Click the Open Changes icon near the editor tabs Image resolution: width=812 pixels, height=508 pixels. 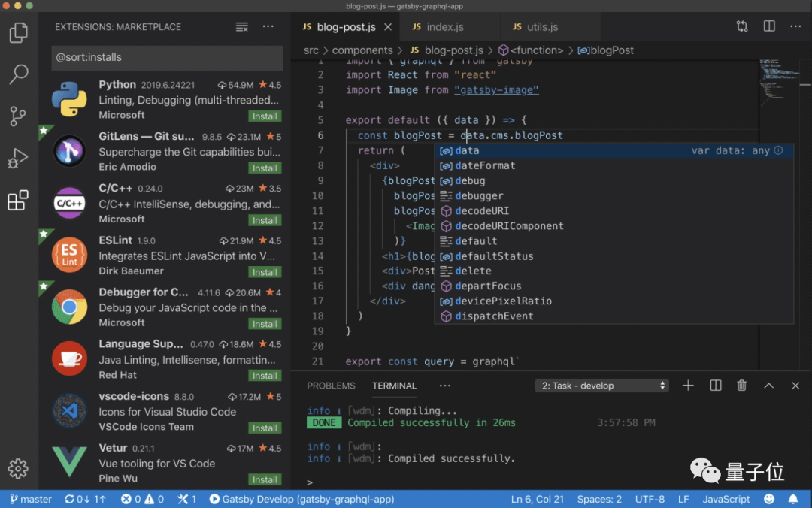741,26
